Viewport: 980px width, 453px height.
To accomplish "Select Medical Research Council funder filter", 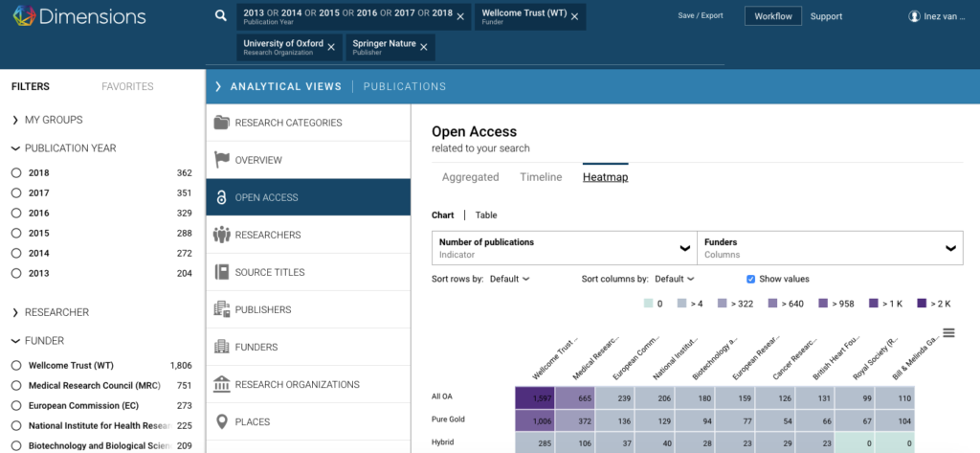I will coord(16,385).
